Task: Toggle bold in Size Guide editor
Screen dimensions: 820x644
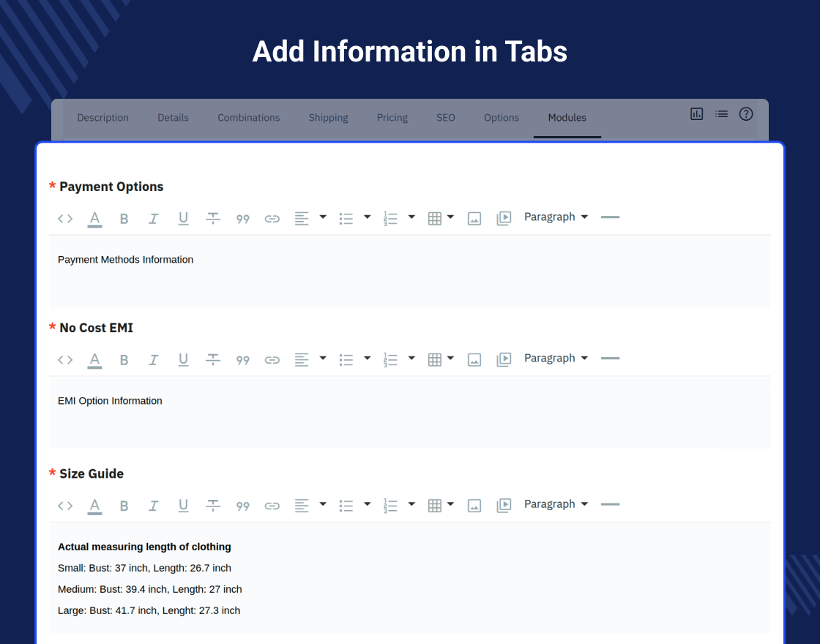Action: point(124,506)
